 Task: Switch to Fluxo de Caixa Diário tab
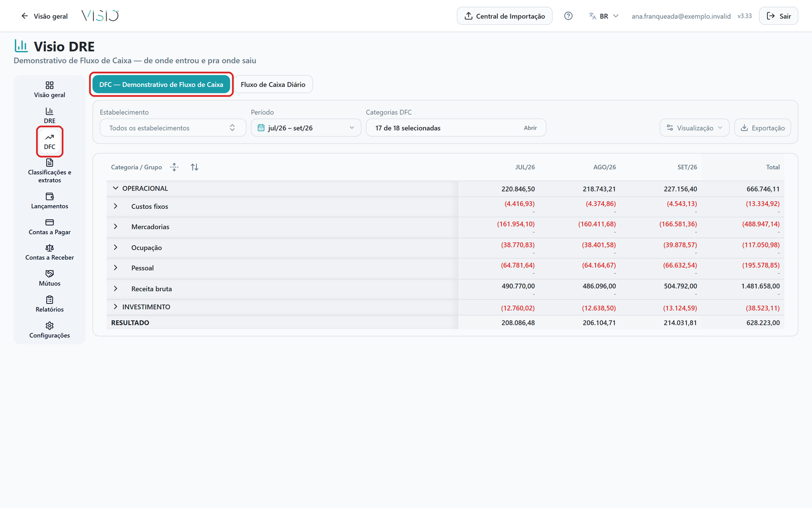click(273, 84)
